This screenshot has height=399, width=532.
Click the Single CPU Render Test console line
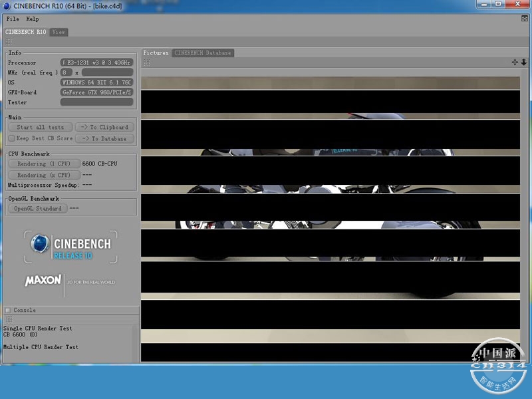pyautogui.click(x=38, y=329)
